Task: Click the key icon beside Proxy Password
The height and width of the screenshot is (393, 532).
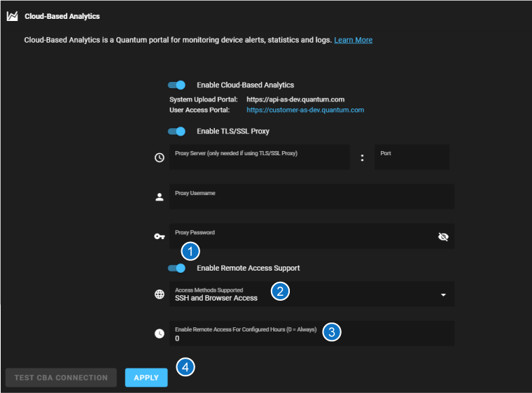Action: coord(159,236)
